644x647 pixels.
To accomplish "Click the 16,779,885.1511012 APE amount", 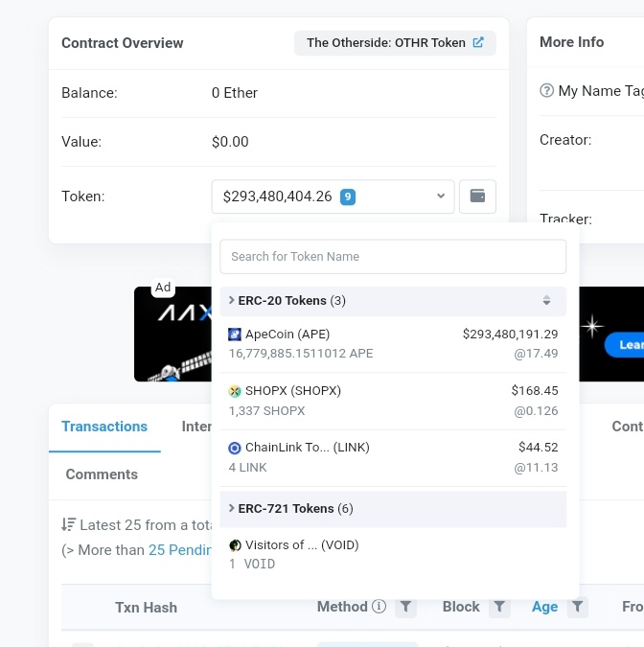I will [x=301, y=354].
